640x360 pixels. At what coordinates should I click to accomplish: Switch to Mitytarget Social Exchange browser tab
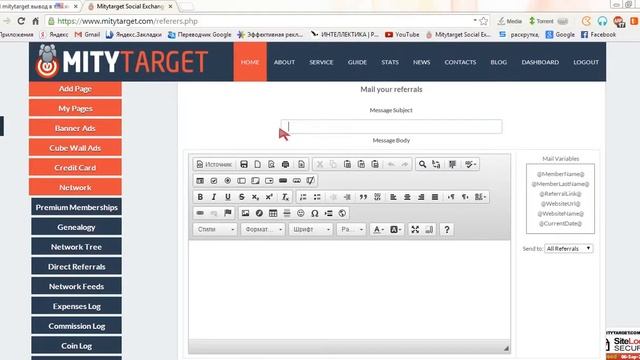pyautogui.click(x=130, y=7)
